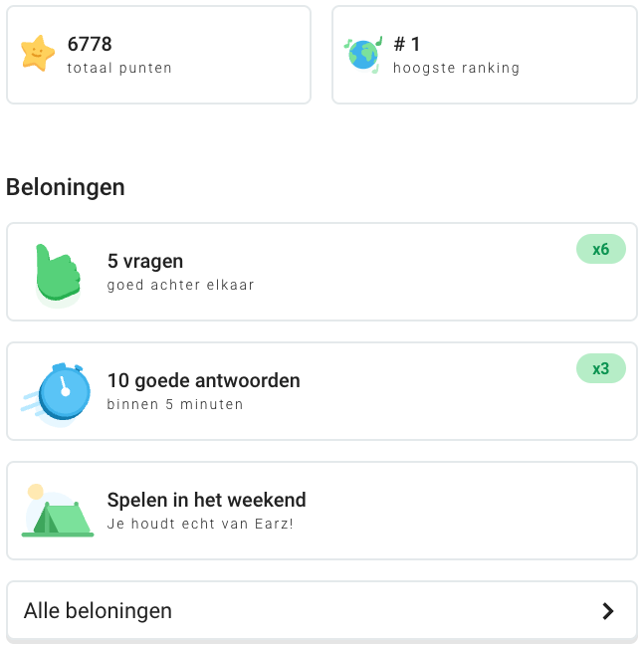Open the 10 goede antwoorden reward title
The height and width of the screenshot is (645, 644).
tap(203, 381)
